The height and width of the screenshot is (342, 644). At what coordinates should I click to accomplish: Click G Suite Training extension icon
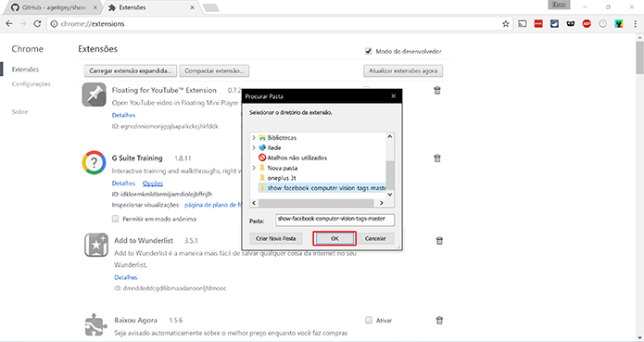pyautogui.click(x=94, y=162)
